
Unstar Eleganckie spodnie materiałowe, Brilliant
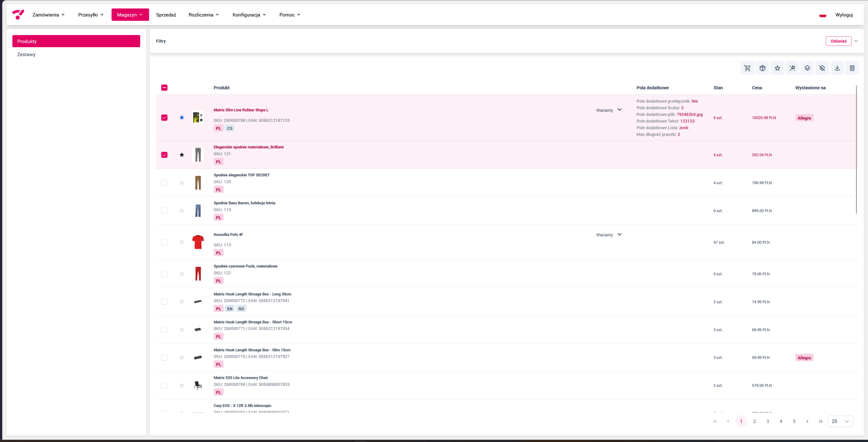(x=182, y=155)
